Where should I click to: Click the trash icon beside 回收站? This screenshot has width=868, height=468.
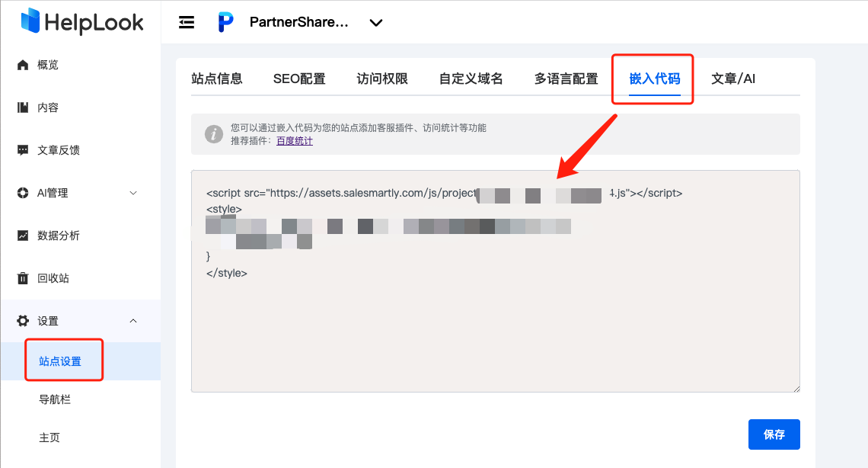[x=23, y=278]
